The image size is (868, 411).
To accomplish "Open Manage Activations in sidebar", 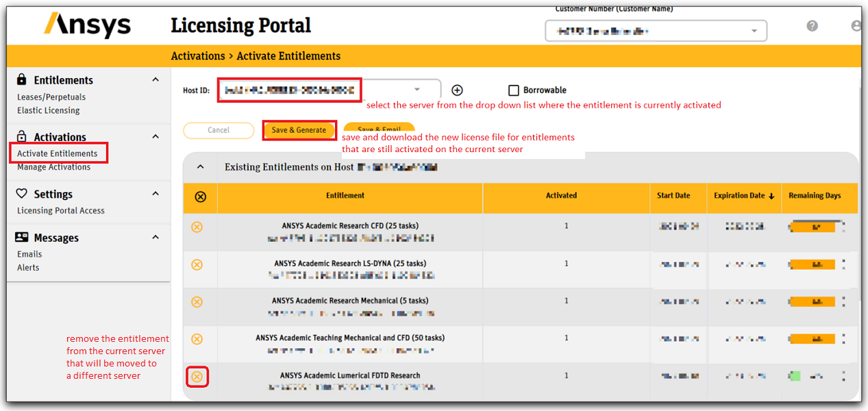I will pos(53,167).
